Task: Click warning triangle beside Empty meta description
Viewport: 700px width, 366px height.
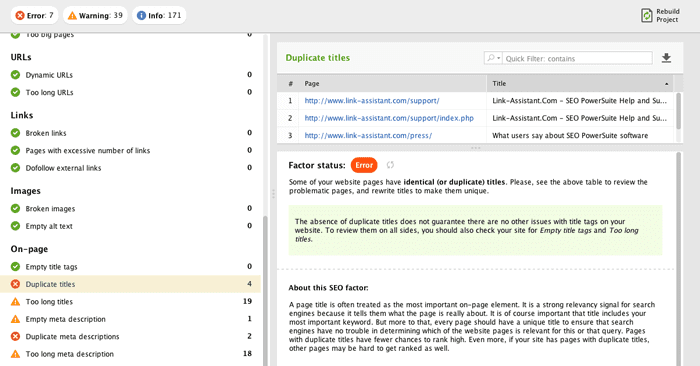Action: point(16,319)
